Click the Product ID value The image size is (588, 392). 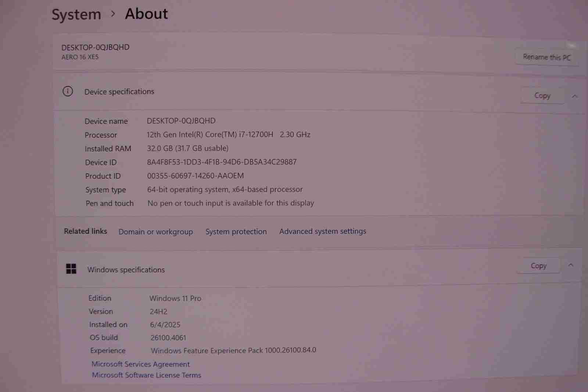click(x=195, y=176)
